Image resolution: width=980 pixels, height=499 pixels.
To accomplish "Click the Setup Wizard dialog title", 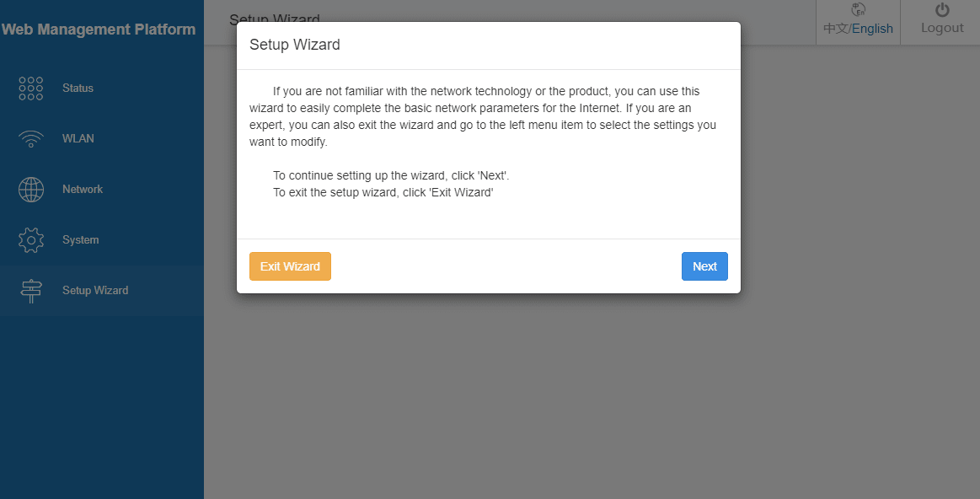I will coord(295,45).
